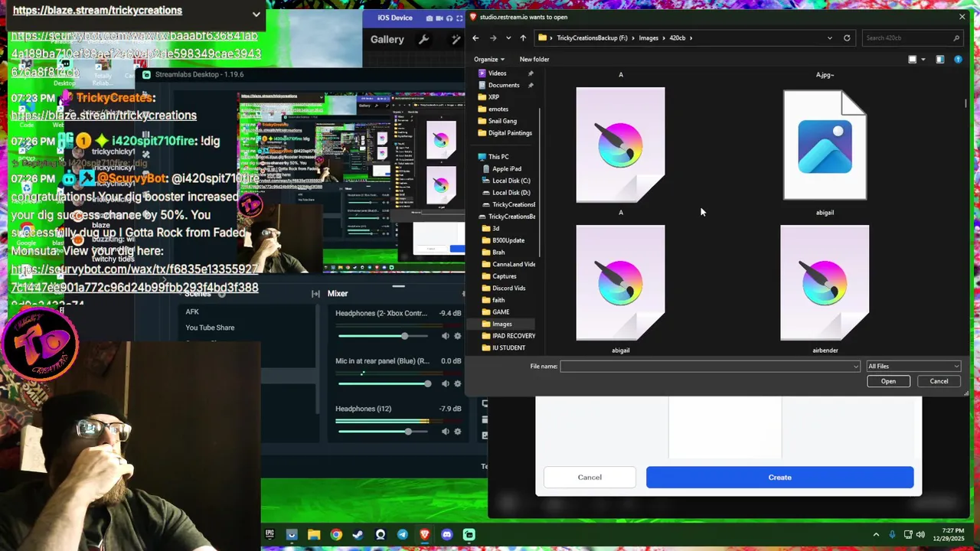Viewport: 980px width, 551px height.
Task: Toggle the preview pane
Action: 940,59
